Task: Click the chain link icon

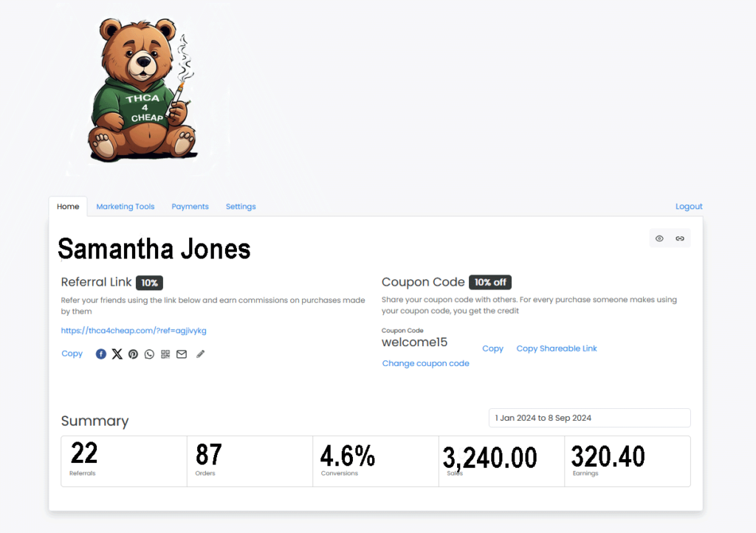Action: pos(680,238)
